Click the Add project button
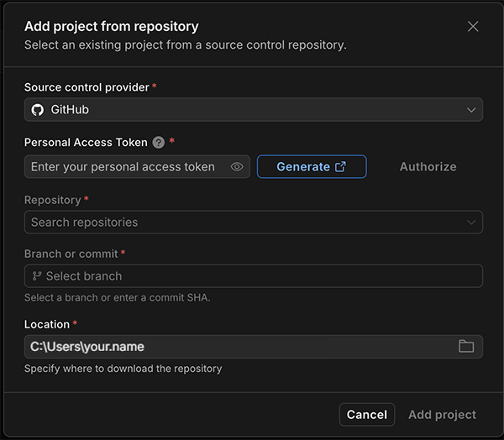 [442, 415]
